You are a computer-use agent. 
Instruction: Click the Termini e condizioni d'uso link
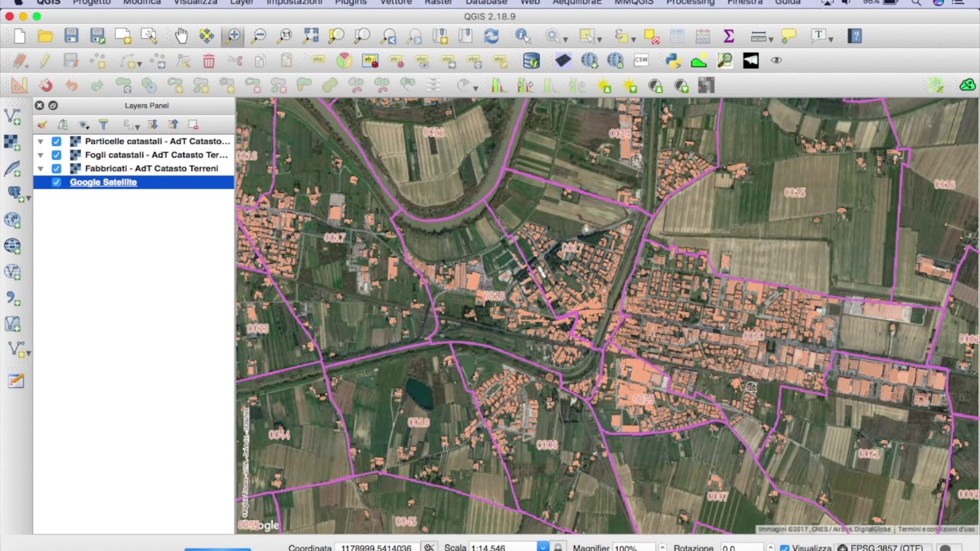click(936, 530)
